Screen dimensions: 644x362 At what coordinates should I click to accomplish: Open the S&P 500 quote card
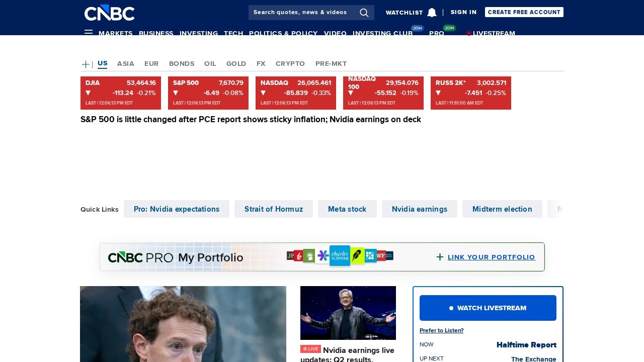(x=208, y=93)
